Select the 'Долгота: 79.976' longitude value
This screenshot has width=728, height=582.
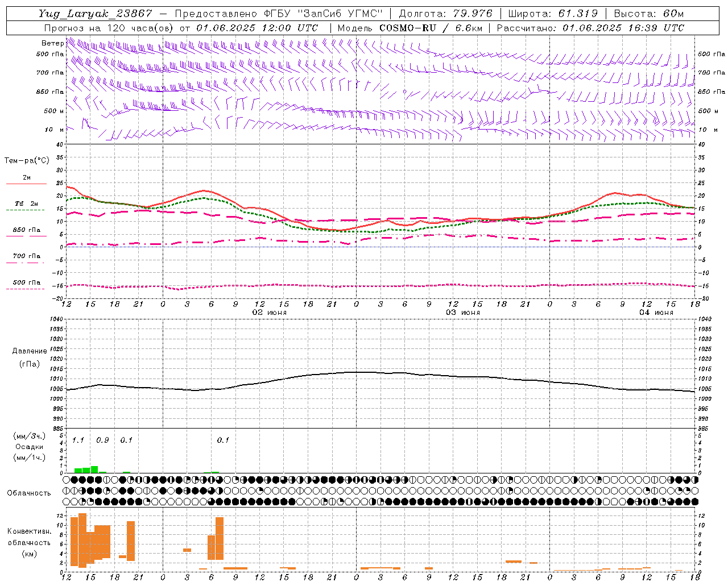click(x=446, y=14)
